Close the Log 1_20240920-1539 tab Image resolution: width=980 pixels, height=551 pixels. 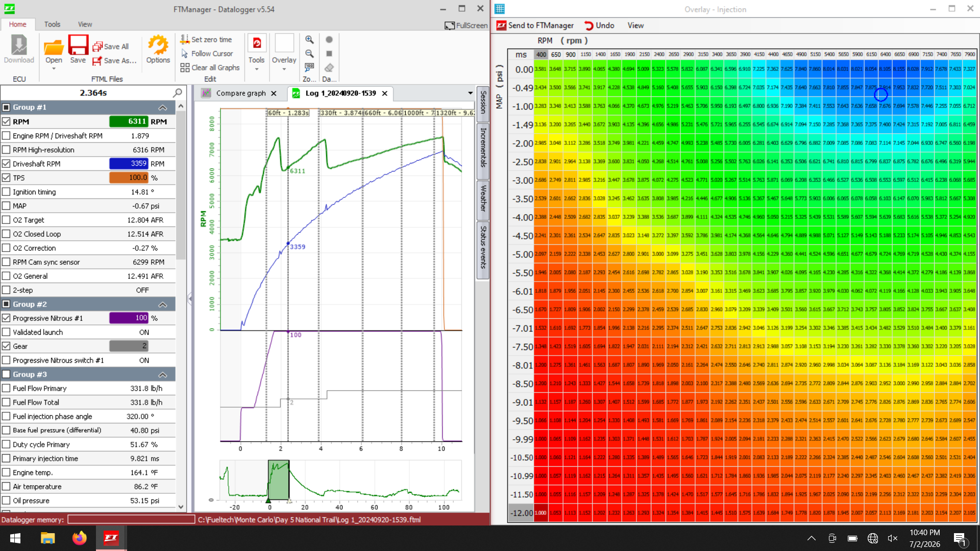(x=385, y=93)
